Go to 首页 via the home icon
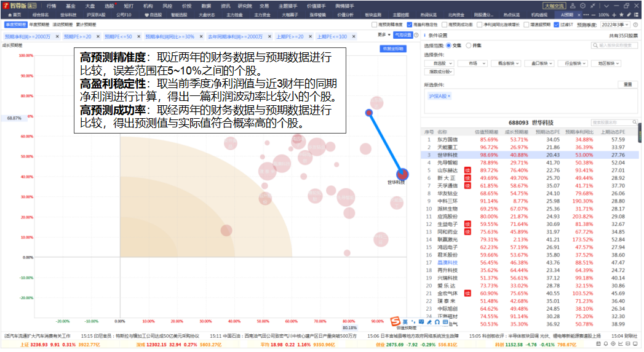The width and height of the screenshot is (644, 352). pos(15,15)
